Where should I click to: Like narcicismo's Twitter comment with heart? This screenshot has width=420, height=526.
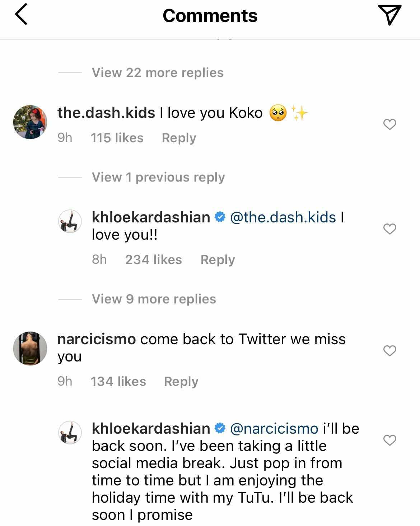389,351
